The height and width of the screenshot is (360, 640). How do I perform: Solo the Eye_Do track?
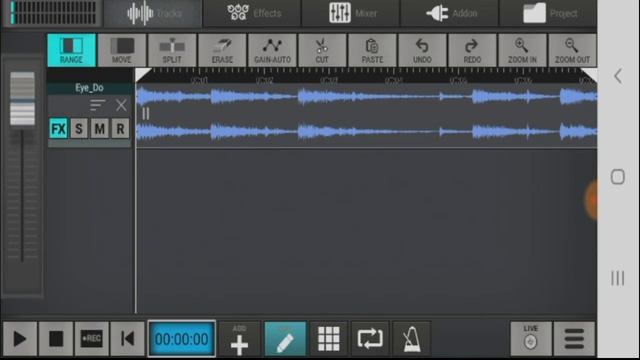(79, 129)
